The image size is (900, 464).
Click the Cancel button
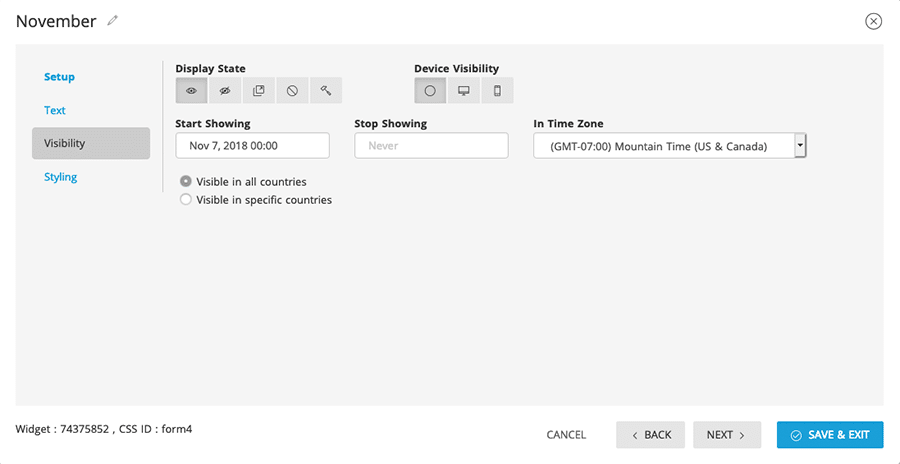pos(566,435)
